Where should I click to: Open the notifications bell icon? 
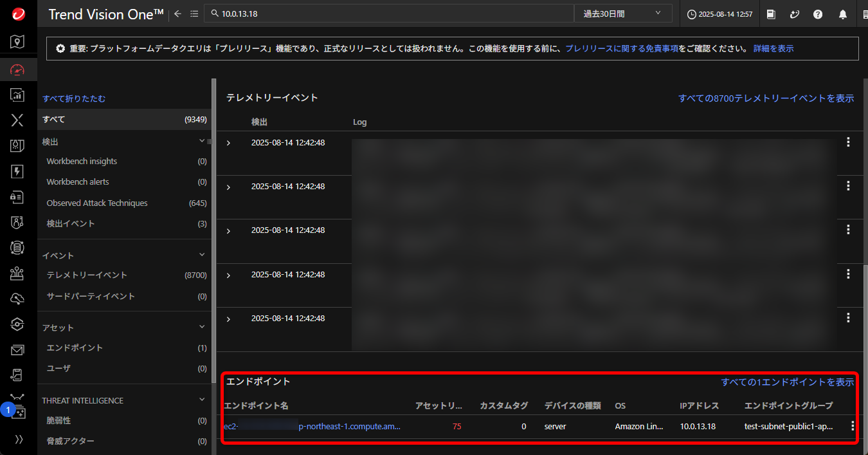click(x=843, y=14)
